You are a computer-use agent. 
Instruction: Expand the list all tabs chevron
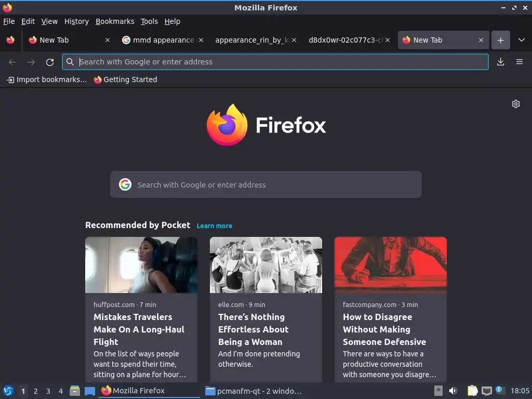[522, 40]
